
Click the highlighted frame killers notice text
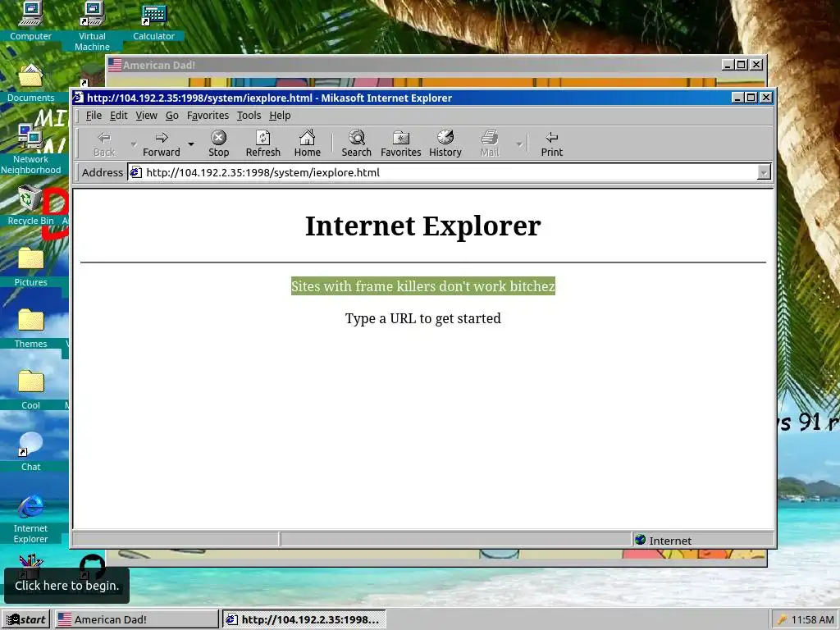pyautogui.click(x=423, y=286)
